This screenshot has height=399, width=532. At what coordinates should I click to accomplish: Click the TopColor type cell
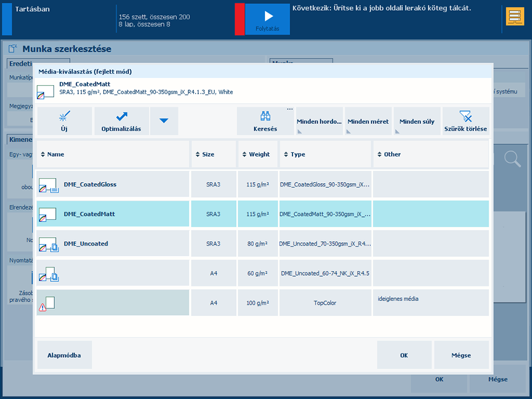tap(325, 303)
